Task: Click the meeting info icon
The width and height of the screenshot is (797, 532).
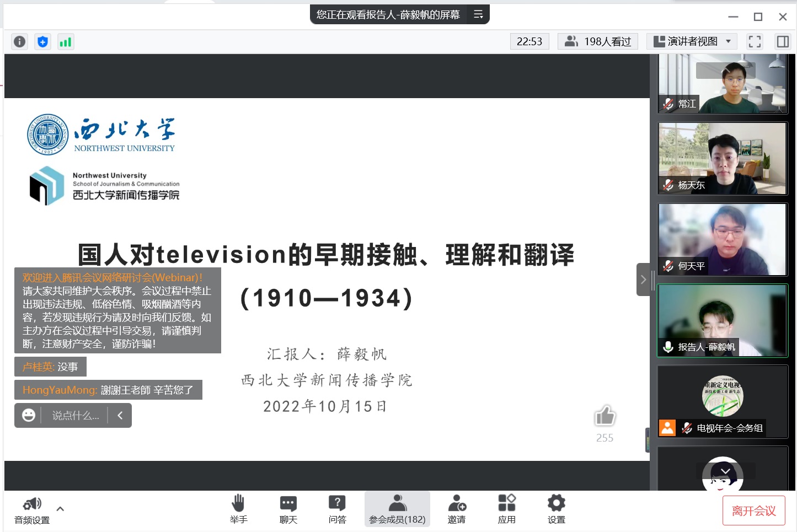Action: pos(19,42)
